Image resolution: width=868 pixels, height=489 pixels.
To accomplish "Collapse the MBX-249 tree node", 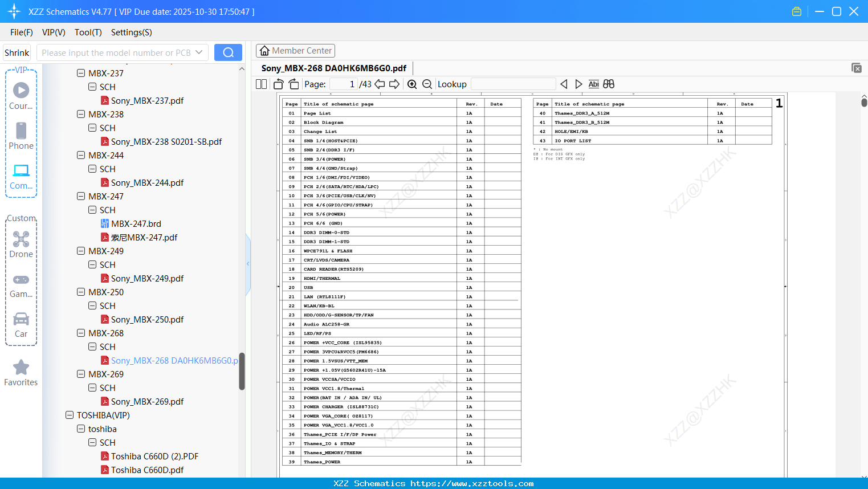I will (x=81, y=251).
